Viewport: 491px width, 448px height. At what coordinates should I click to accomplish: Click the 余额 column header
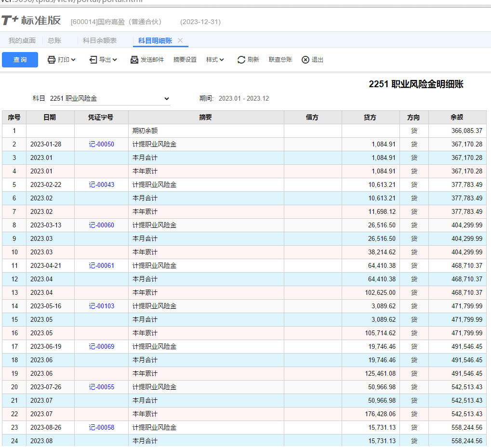click(x=457, y=117)
